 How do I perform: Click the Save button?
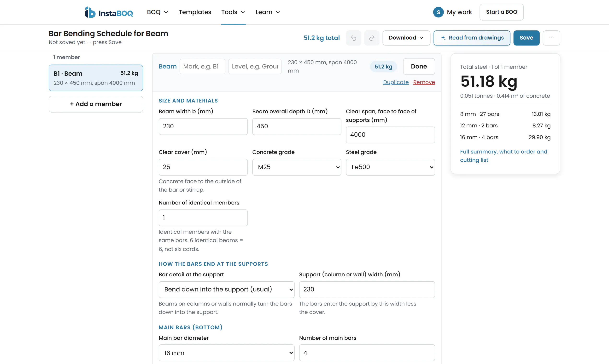pos(526,38)
